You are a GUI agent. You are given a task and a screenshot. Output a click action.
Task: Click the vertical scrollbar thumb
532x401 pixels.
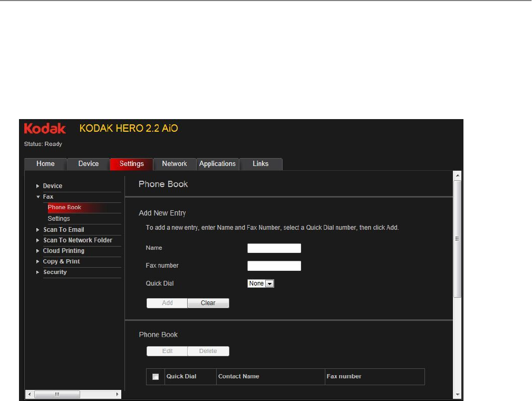[x=458, y=239]
